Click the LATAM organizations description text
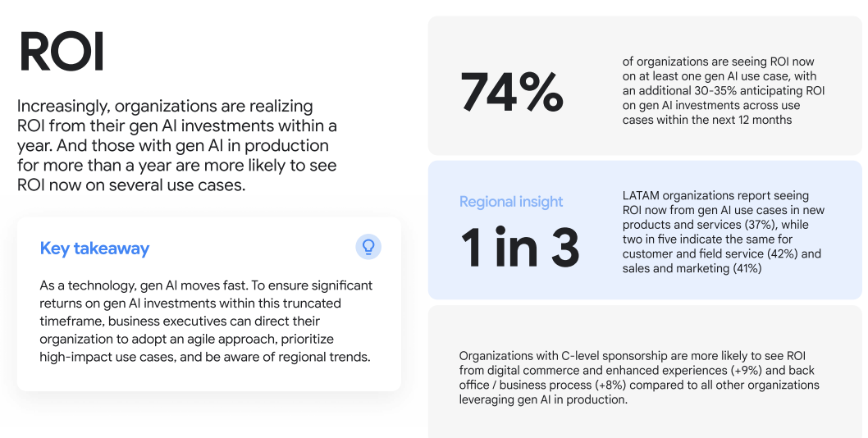868x438 pixels. tap(723, 232)
